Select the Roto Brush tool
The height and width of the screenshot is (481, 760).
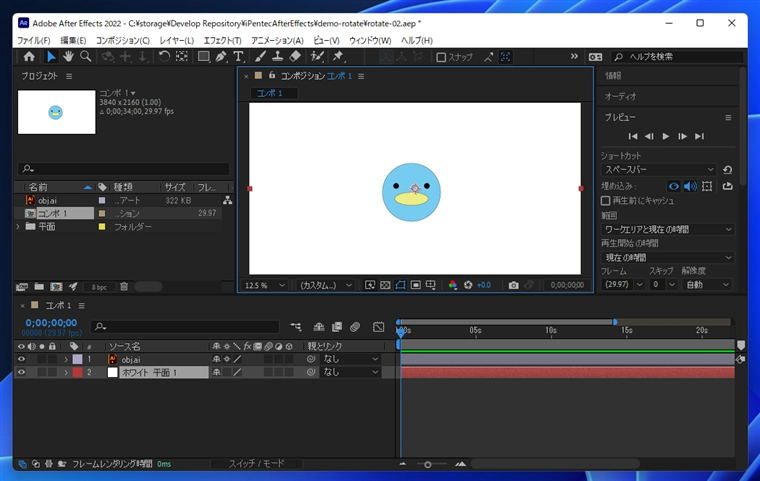317,57
